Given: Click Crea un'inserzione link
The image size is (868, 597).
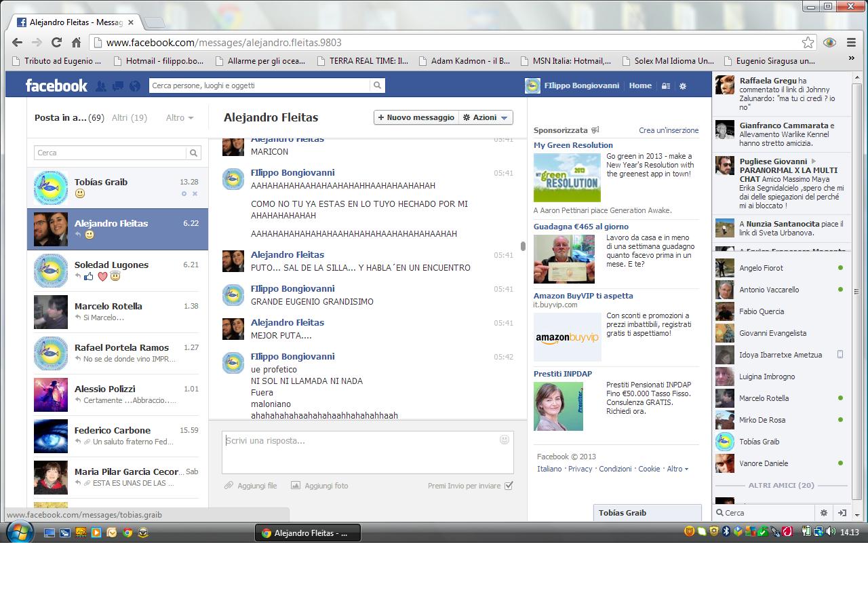Looking at the screenshot, I should (x=669, y=130).
